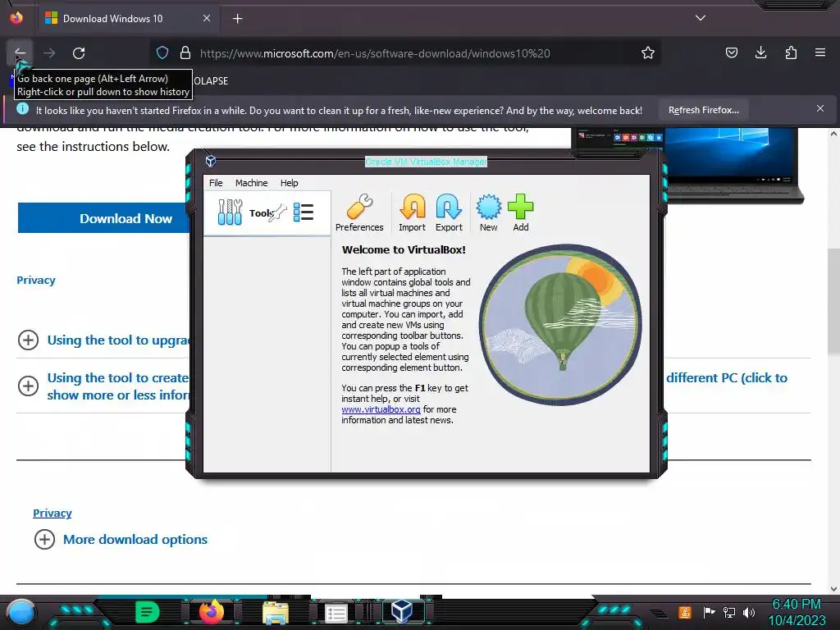Open the Help menu in VirtualBox
Screen dimensions: 840x630
pyautogui.click(x=290, y=183)
